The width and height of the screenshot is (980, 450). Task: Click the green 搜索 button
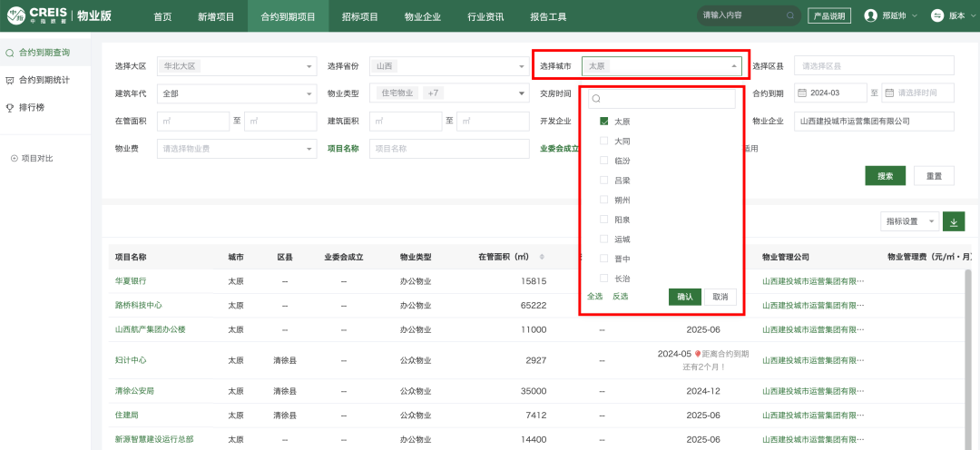point(885,176)
